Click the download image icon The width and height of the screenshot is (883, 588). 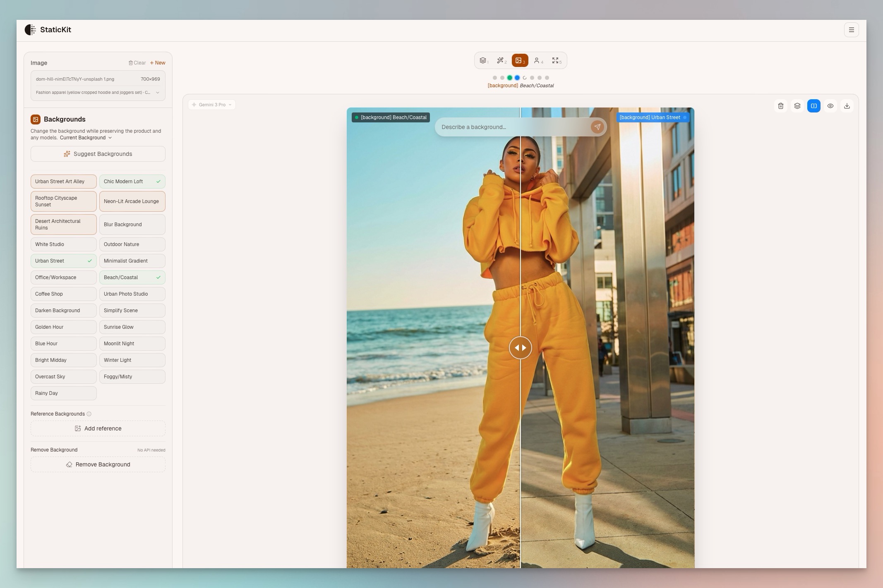tap(847, 106)
